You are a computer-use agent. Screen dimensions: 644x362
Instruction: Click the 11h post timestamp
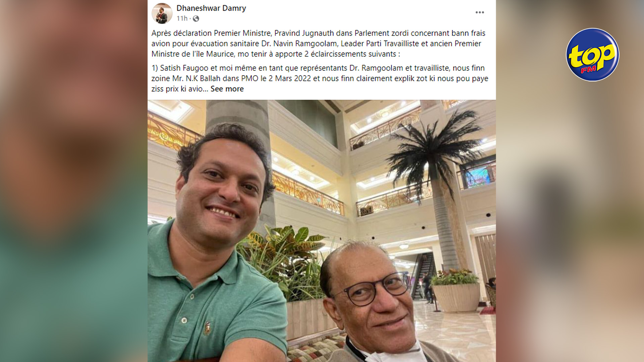(x=182, y=18)
